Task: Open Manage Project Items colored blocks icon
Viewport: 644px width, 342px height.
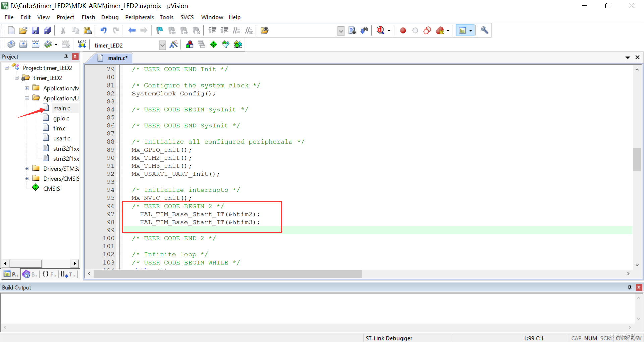Action: click(190, 44)
